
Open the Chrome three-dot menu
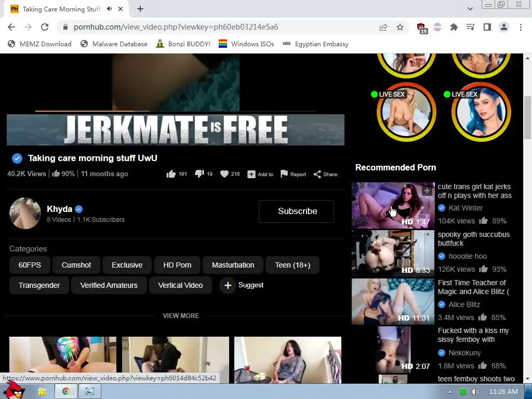click(521, 27)
